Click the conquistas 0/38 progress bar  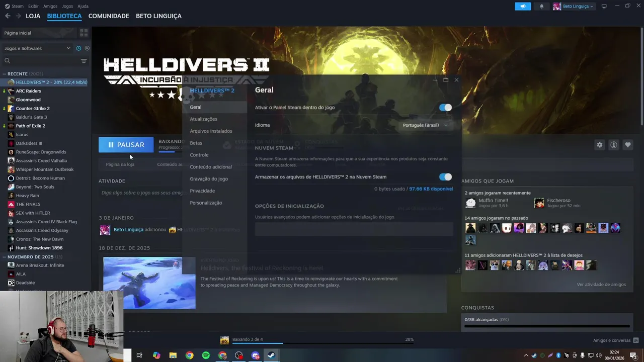click(547, 326)
